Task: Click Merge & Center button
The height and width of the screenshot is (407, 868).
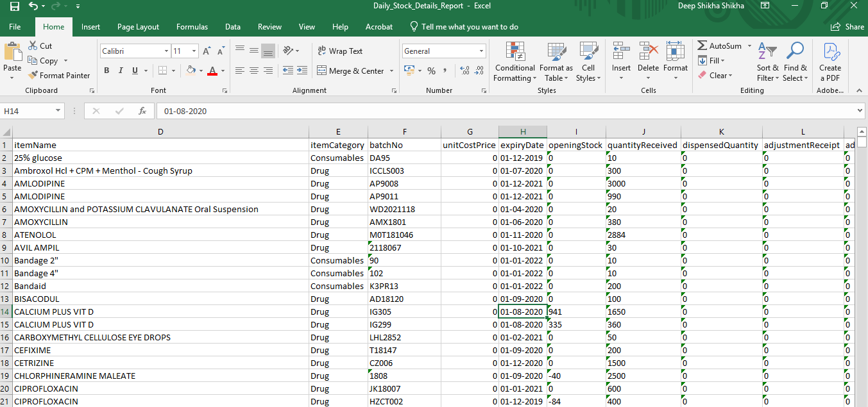Action: coord(350,71)
